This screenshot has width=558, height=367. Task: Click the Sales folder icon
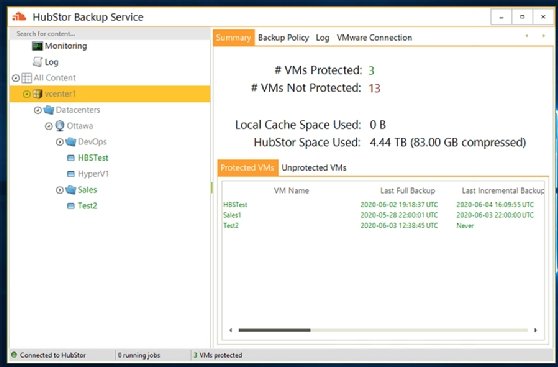click(x=71, y=190)
